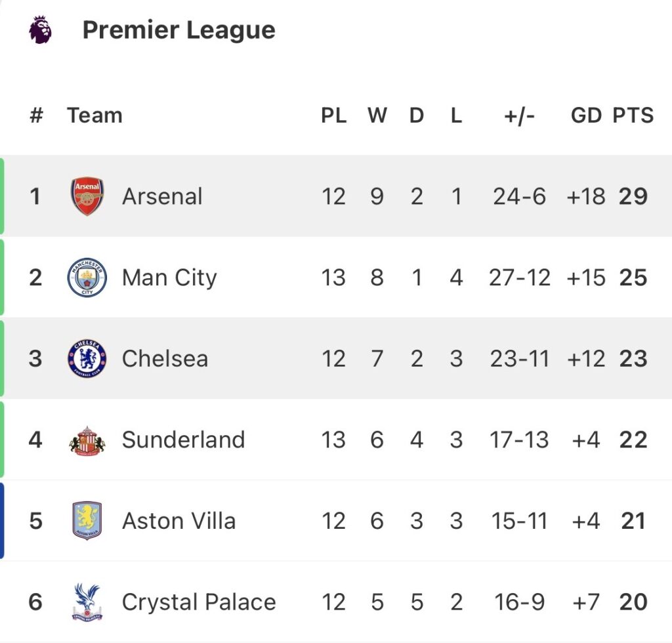
Task: Click the +/- goals column header
Action: (519, 115)
